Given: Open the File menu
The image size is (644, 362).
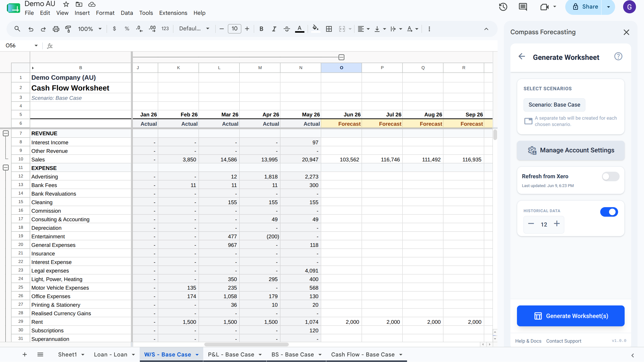Looking at the screenshot, I should (29, 13).
